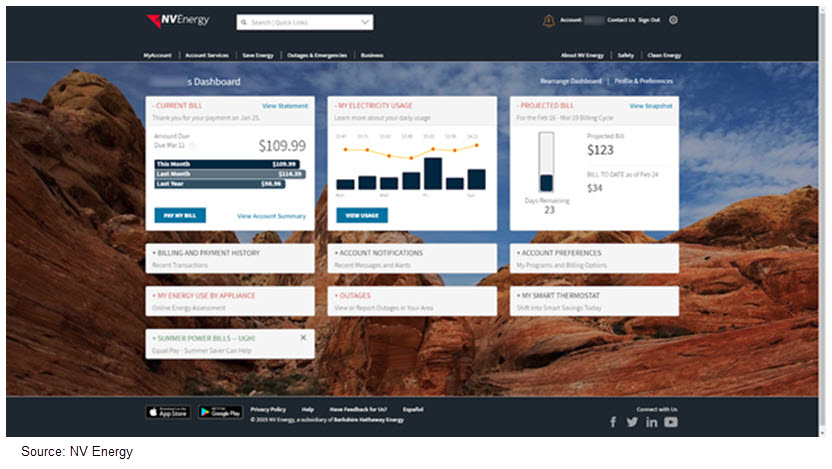This screenshot has width=832, height=469.
Task: Visit the Twitter page icon
Action: click(632, 422)
